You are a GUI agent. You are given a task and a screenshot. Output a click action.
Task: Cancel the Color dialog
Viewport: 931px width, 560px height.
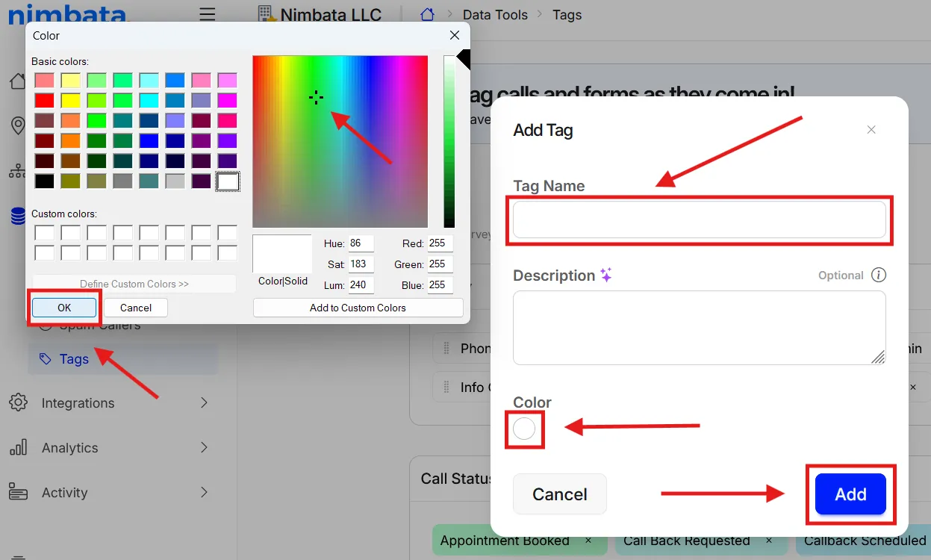click(136, 308)
